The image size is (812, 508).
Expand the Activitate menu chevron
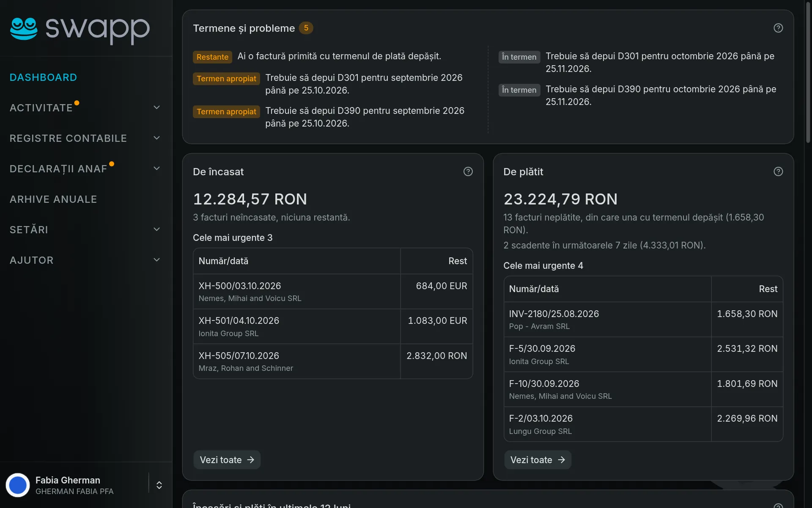pyautogui.click(x=156, y=108)
